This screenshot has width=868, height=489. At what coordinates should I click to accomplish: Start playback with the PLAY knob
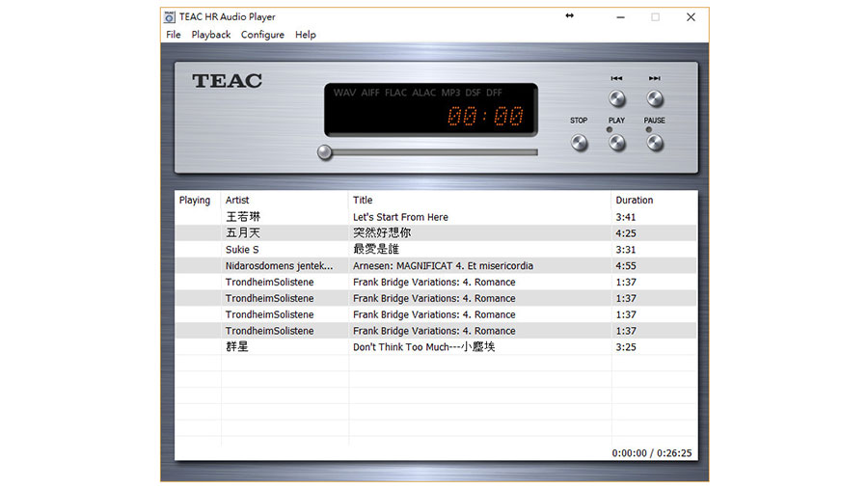click(616, 144)
